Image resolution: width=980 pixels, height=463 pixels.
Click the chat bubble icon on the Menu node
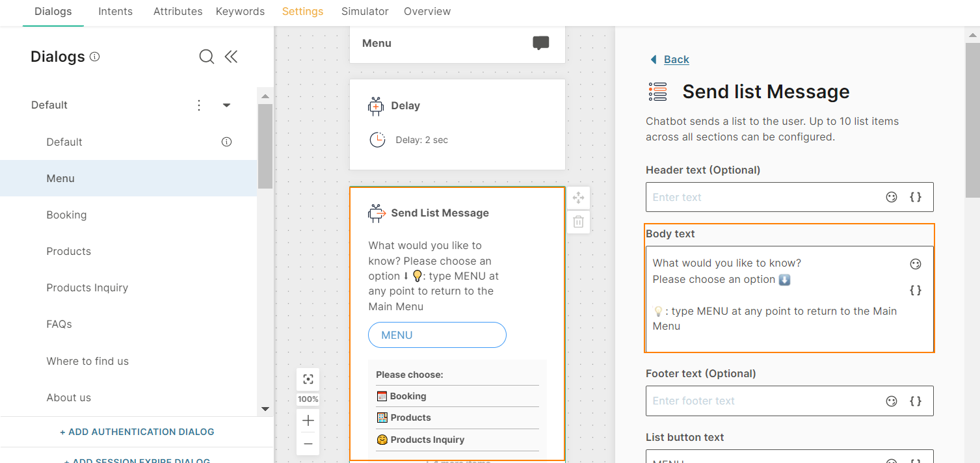(540, 43)
